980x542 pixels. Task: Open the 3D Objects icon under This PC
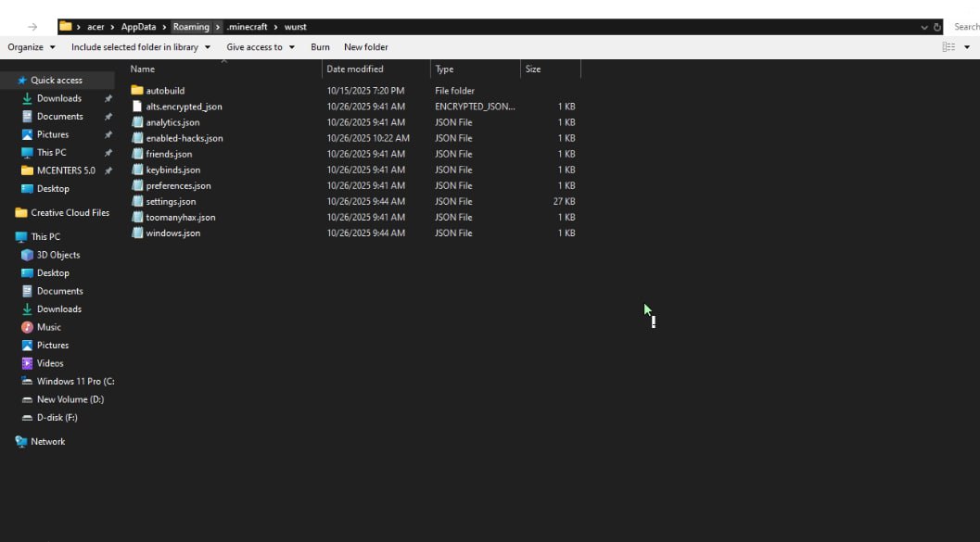click(27, 255)
